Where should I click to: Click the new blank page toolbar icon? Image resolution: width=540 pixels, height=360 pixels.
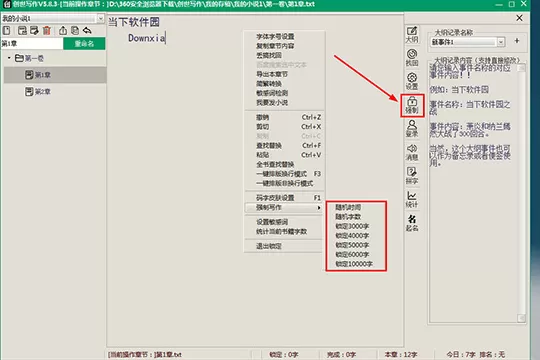7,30
